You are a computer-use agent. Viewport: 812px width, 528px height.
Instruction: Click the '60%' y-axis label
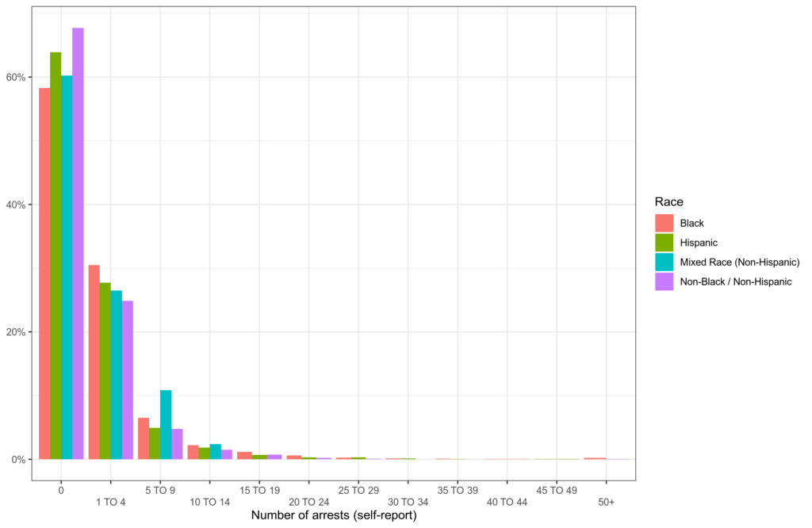coord(16,78)
